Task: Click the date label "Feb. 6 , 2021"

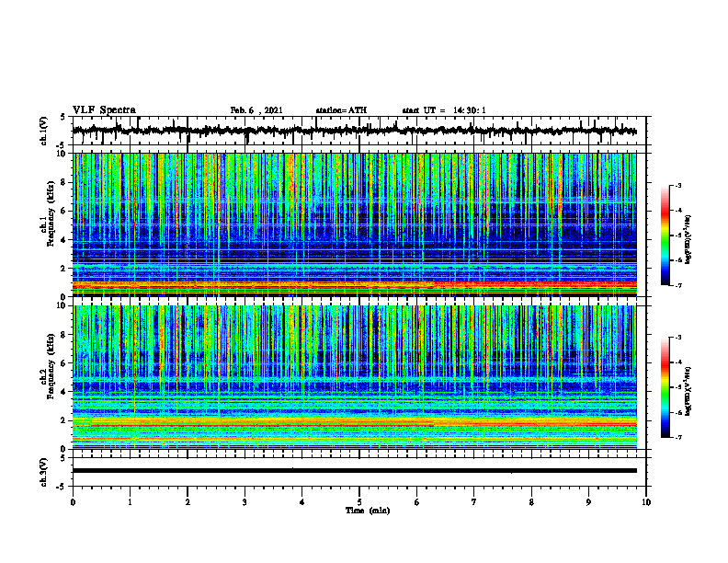Action: coord(256,110)
